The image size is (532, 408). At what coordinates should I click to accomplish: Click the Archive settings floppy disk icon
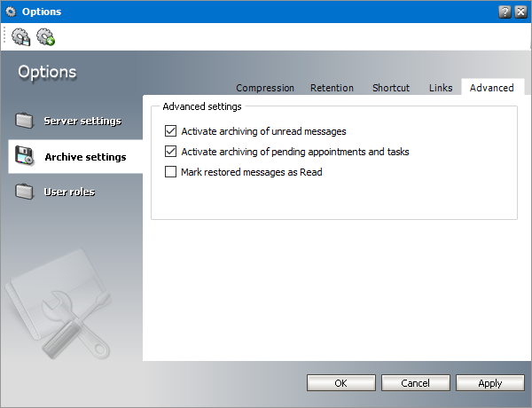tap(25, 156)
